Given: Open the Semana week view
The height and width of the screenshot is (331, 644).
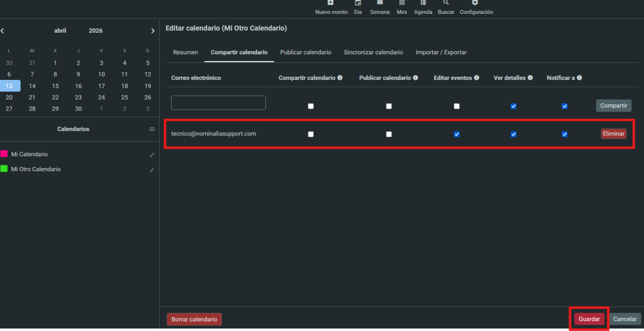Looking at the screenshot, I should (379, 3).
